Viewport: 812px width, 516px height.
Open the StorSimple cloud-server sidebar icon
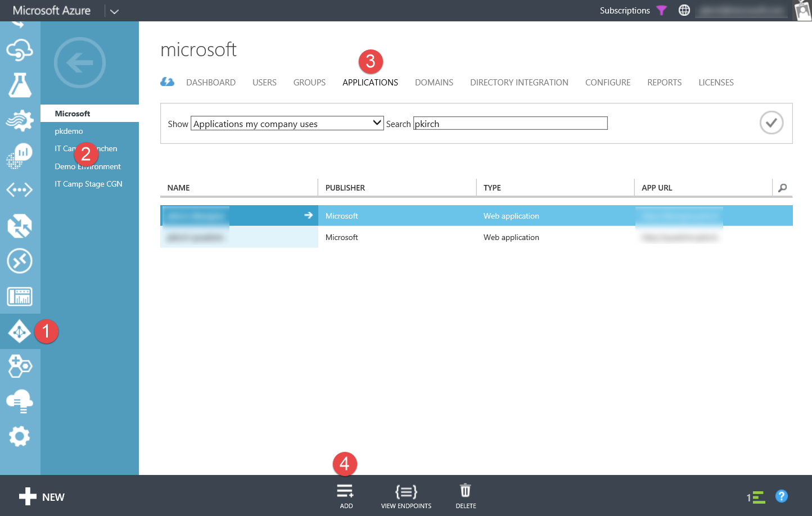coord(20,401)
